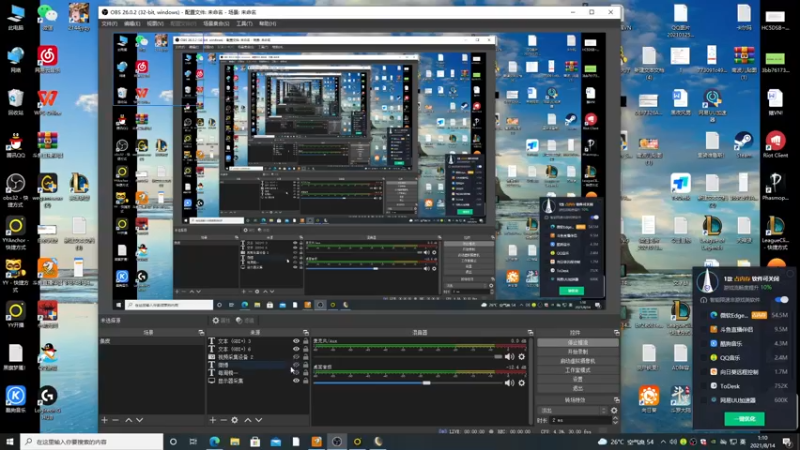Open the Steam desktop icon
Viewport: 800px width, 450px height.
(743, 145)
